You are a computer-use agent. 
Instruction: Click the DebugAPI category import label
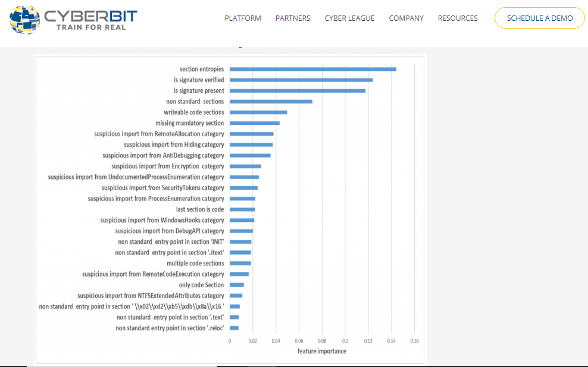pyautogui.click(x=170, y=231)
